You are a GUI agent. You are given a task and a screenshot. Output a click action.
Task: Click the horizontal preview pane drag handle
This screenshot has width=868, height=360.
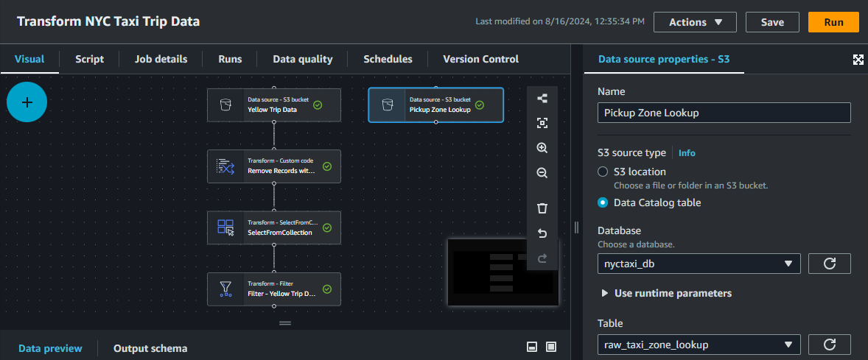pyautogui.click(x=285, y=323)
